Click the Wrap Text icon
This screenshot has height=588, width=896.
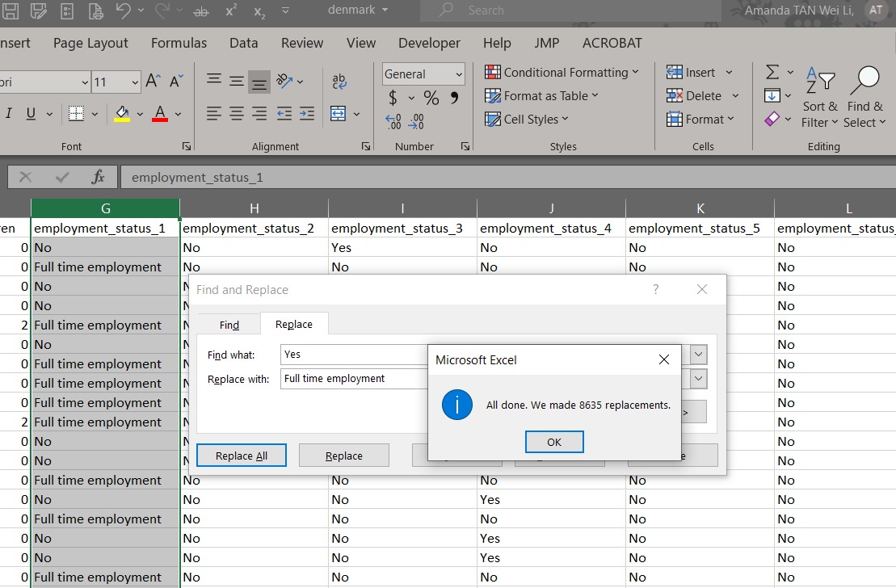(x=339, y=81)
